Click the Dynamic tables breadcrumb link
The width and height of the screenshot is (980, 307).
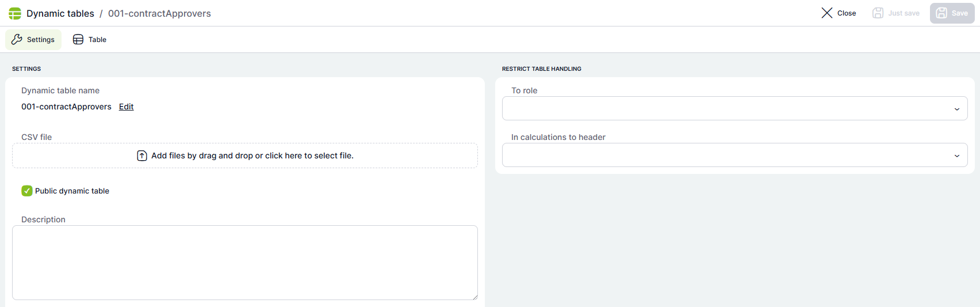click(x=60, y=13)
